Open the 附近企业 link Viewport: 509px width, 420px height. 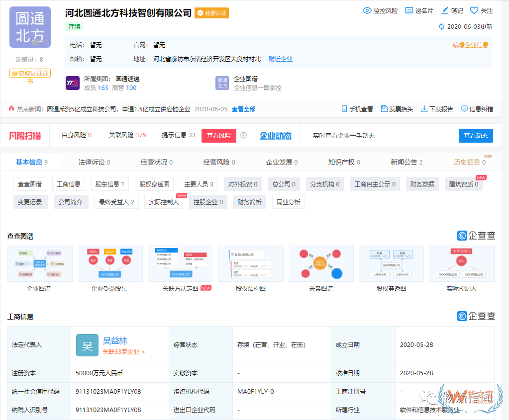281,59
